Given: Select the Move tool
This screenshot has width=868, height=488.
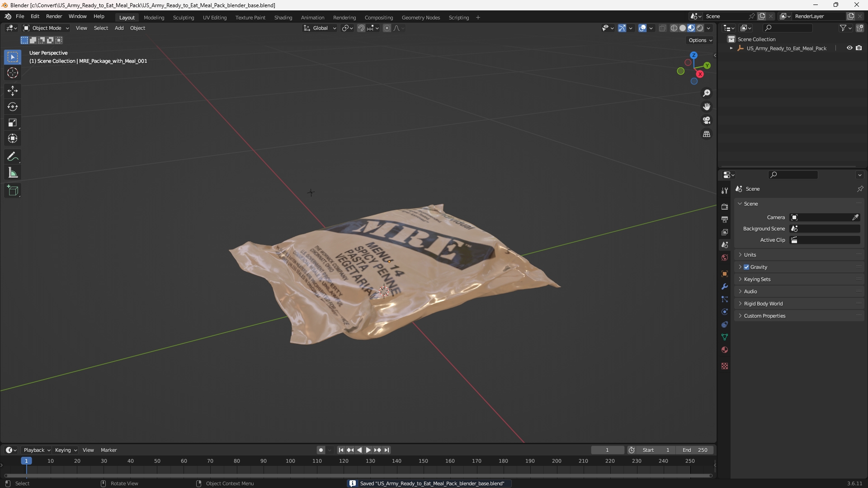Looking at the screenshot, I should tap(13, 91).
